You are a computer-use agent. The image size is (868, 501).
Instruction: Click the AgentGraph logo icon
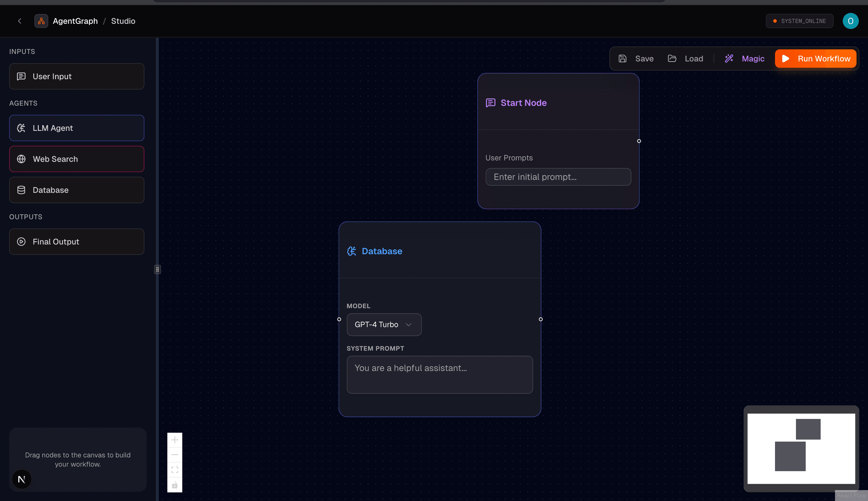[x=41, y=21]
